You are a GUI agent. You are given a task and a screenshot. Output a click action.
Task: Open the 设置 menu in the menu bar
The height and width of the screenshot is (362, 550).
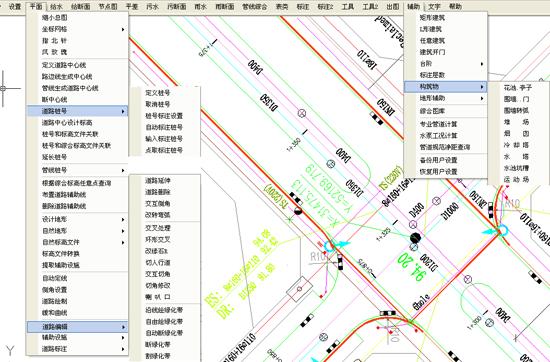15,6
